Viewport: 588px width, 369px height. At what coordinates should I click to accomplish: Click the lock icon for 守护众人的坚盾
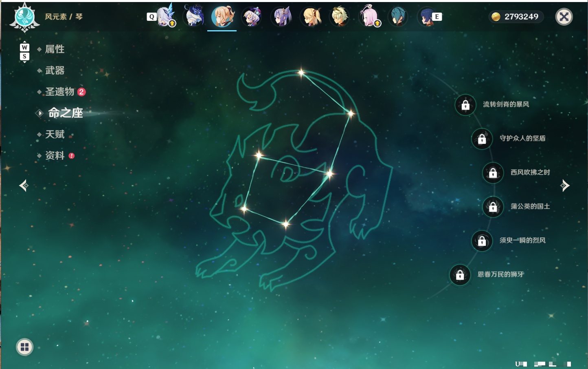[482, 139]
